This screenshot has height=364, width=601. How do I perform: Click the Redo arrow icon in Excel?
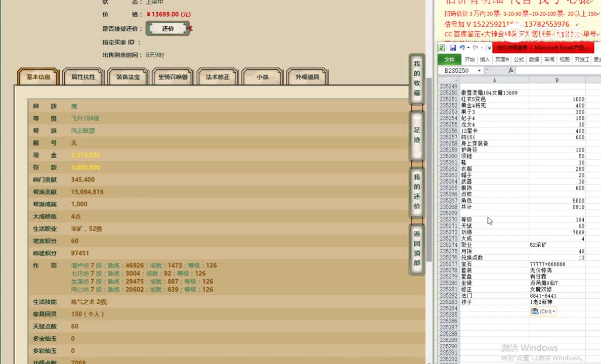tap(476, 48)
